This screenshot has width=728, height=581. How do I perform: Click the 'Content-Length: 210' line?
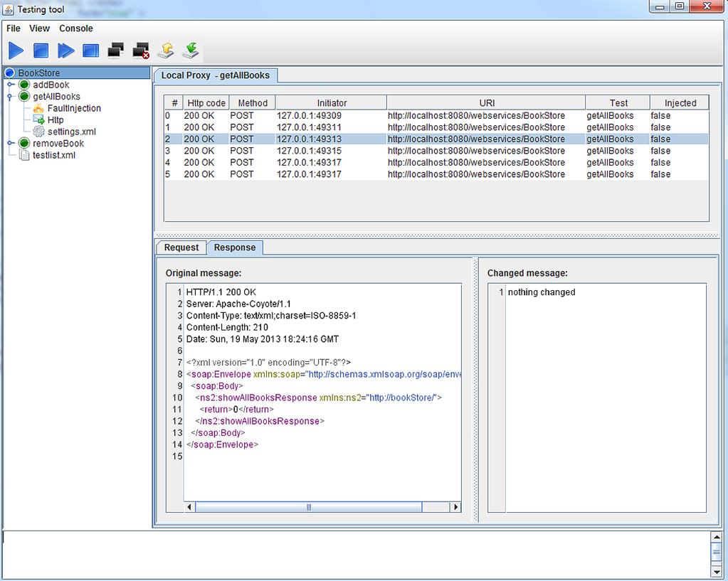click(x=227, y=327)
